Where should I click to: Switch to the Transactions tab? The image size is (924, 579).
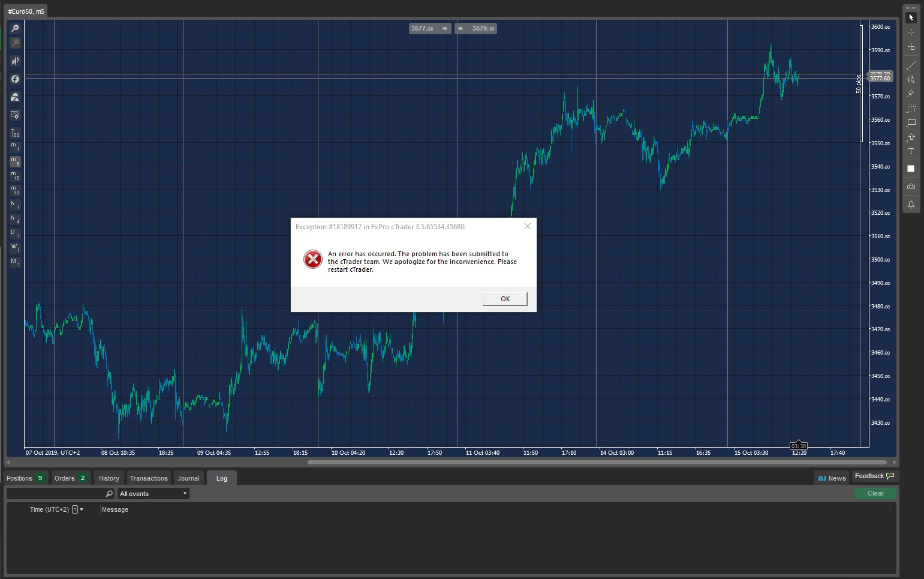click(149, 478)
